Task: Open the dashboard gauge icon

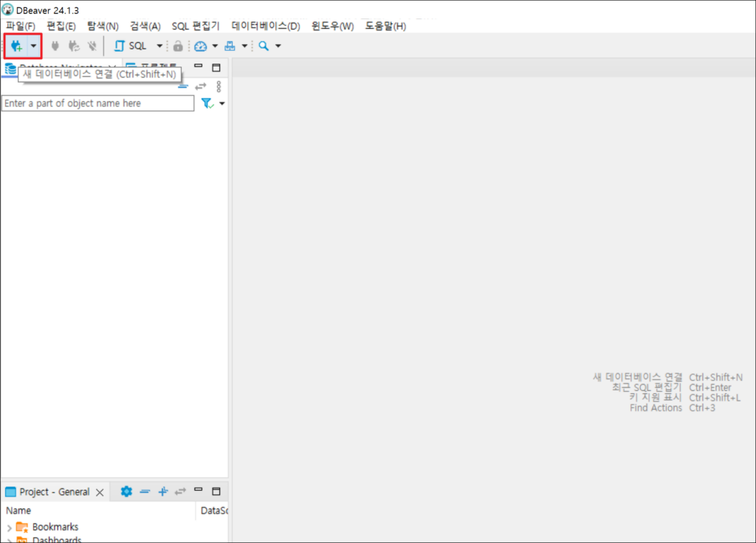Action: coord(201,46)
